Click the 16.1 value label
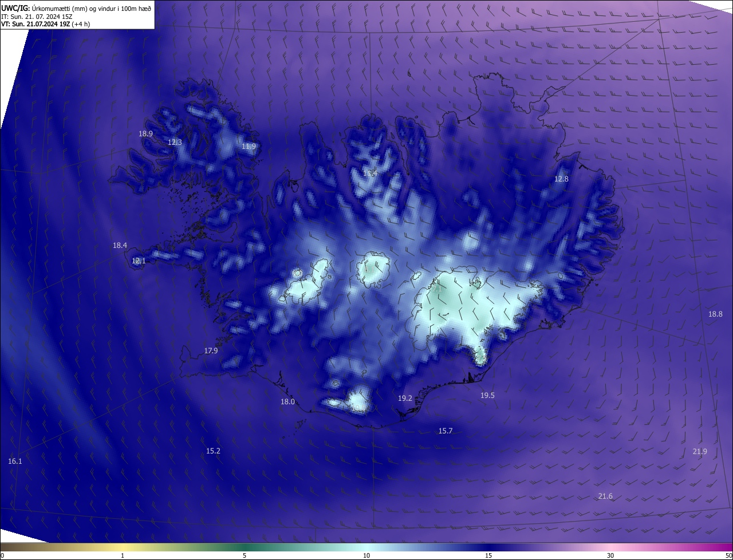 [15, 462]
